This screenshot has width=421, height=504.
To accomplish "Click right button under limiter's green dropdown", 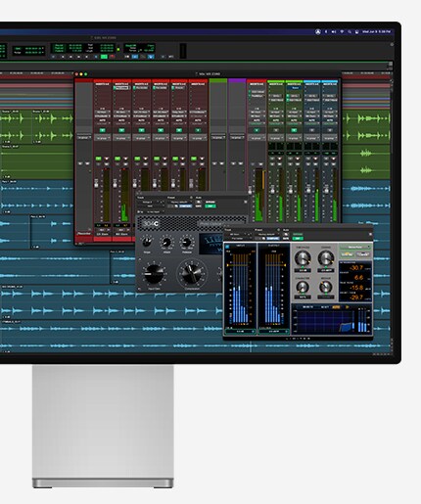I will [x=362, y=254].
